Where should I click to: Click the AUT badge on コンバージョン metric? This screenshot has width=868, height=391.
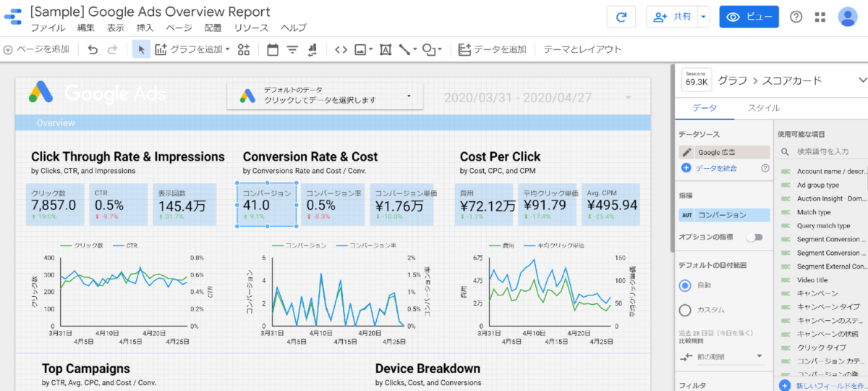pos(687,215)
